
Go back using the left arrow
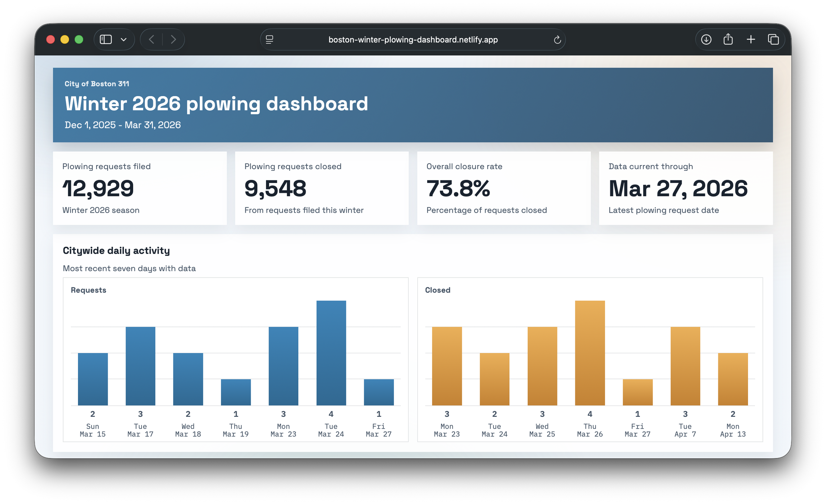[152, 40]
